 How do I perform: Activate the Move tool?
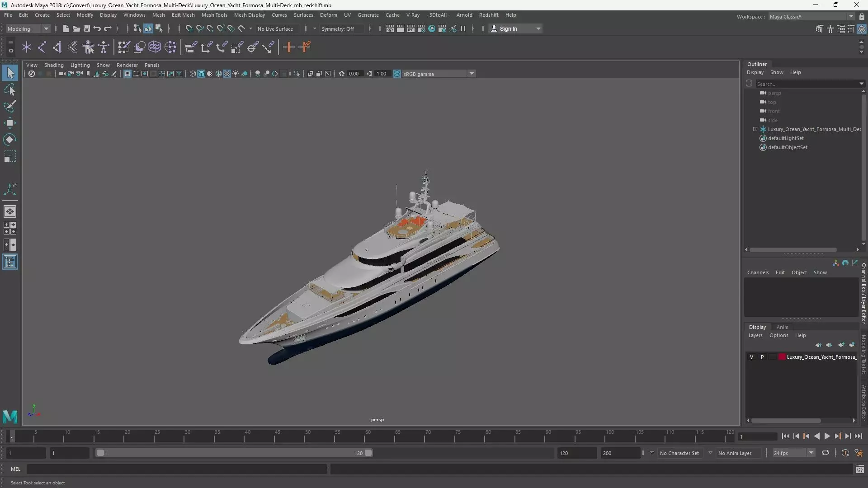[10, 123]
